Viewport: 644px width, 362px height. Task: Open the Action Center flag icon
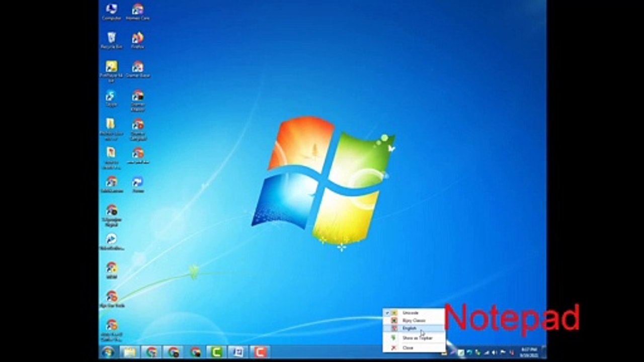pyautogui.click(x=503, y=352)
